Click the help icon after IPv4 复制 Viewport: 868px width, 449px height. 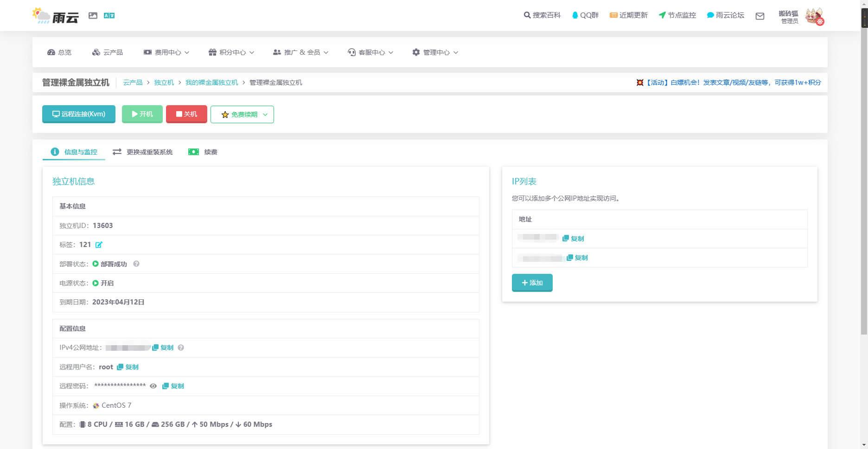pos(181,348)
